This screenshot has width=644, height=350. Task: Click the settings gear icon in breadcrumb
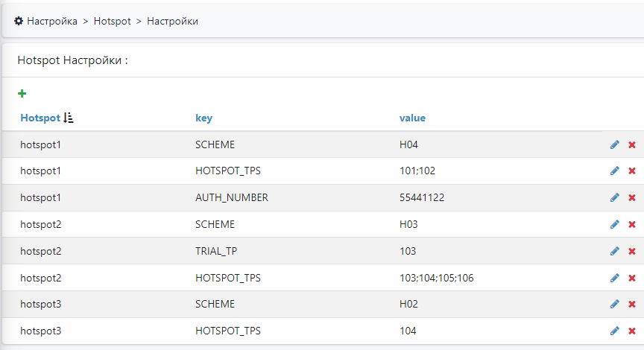(x=19, y=21)
